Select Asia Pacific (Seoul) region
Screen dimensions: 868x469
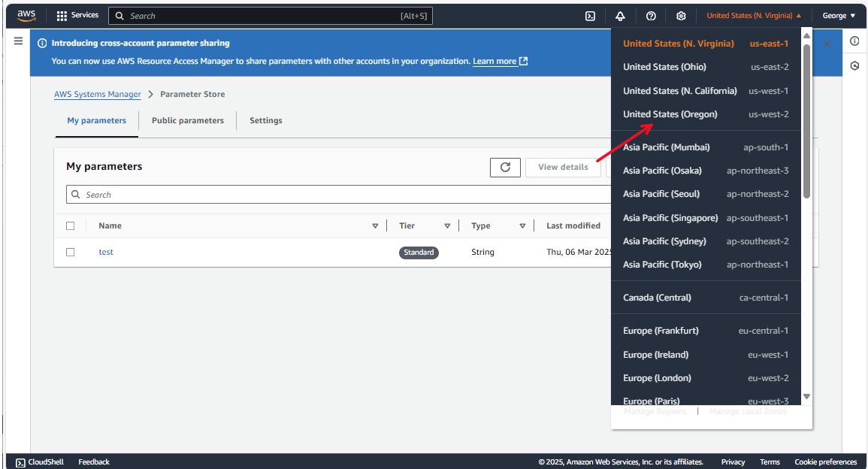[706, 194]
